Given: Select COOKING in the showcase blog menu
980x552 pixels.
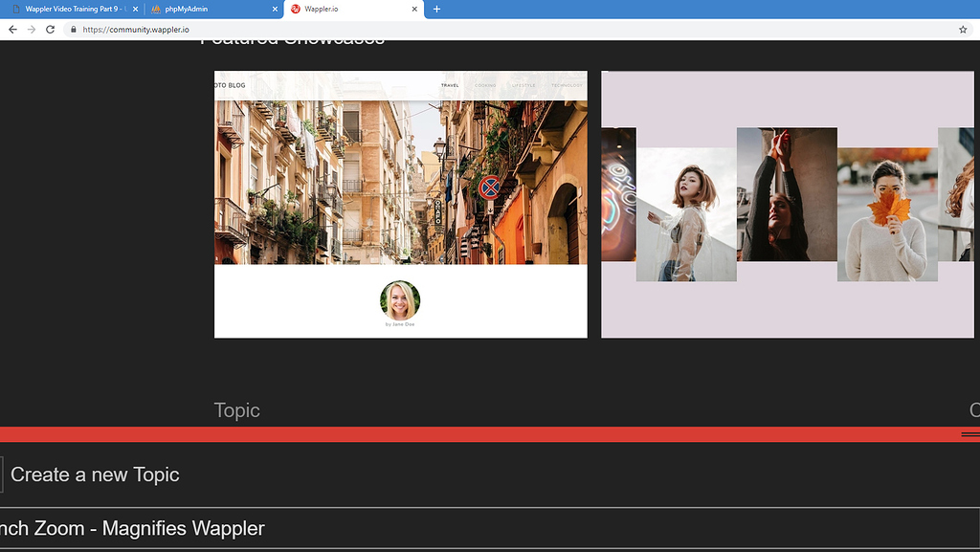Looking at the screenshot, I should click(x=486, y=84).
